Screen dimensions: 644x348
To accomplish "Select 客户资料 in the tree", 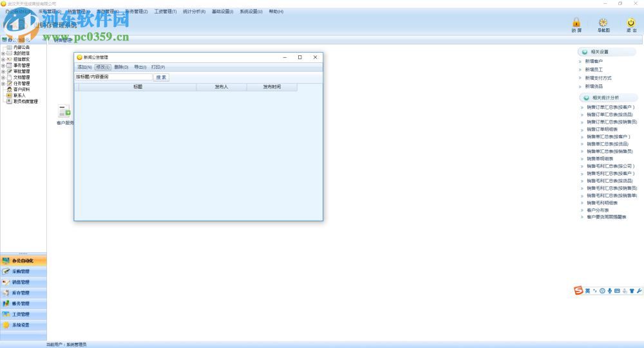I will [21, 89].
